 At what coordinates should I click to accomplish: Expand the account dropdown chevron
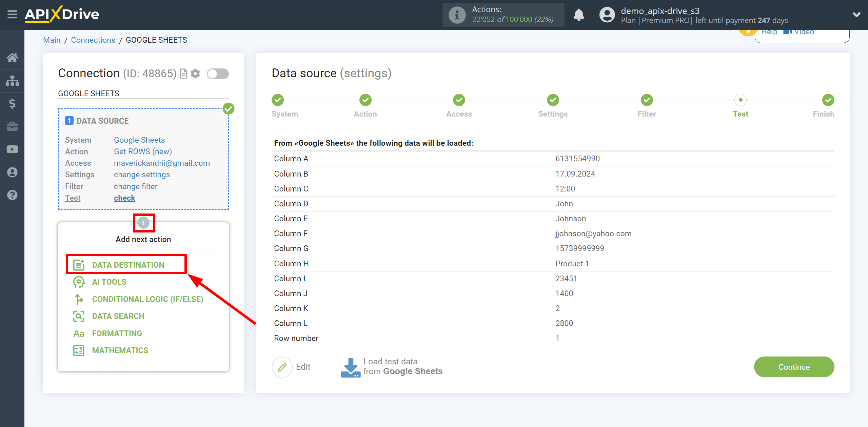click(x=856, y=15)
